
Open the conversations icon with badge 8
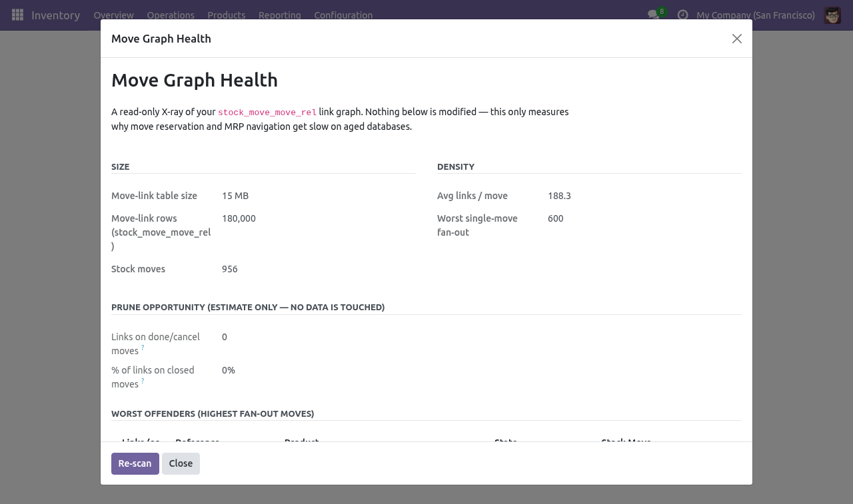tap(656, 14)
